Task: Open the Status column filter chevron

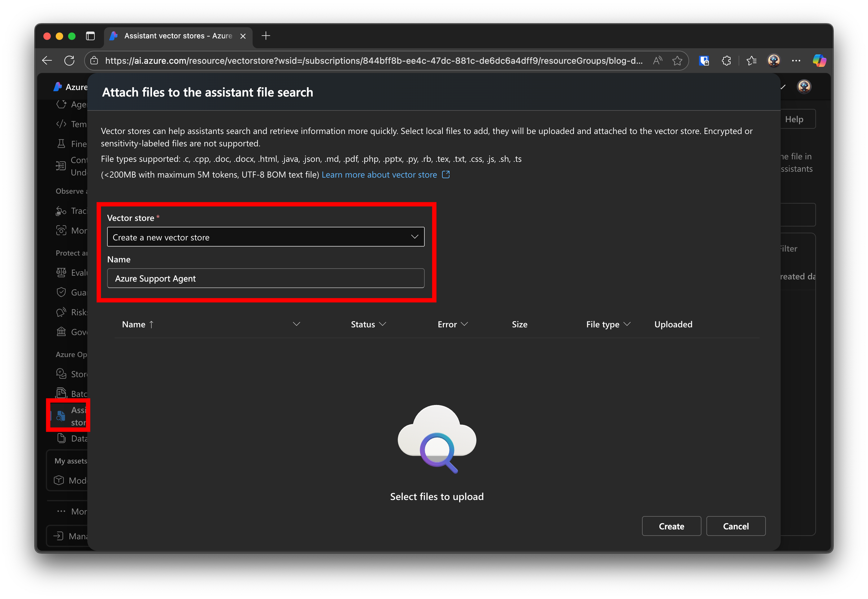Action: coord(383,324)
